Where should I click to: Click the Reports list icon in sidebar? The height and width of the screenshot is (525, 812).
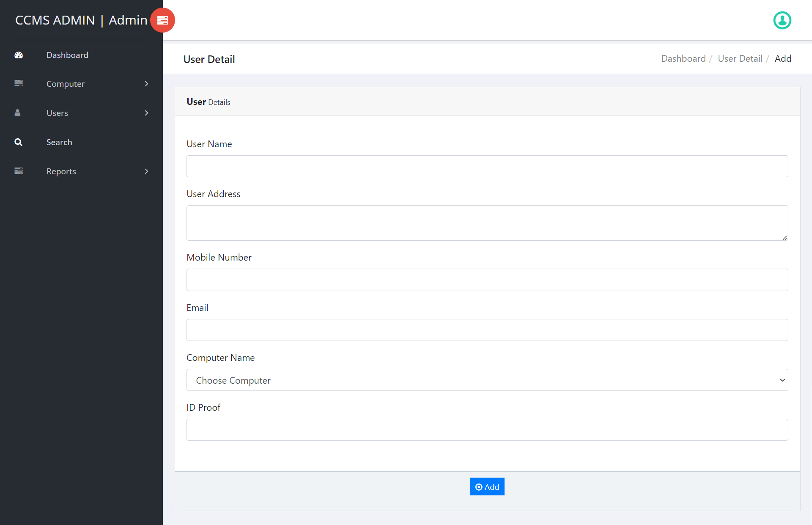coord(19,171)
